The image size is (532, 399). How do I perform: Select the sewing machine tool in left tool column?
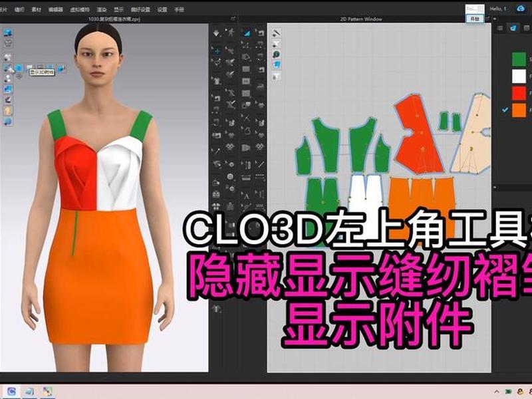pos(217,98)
